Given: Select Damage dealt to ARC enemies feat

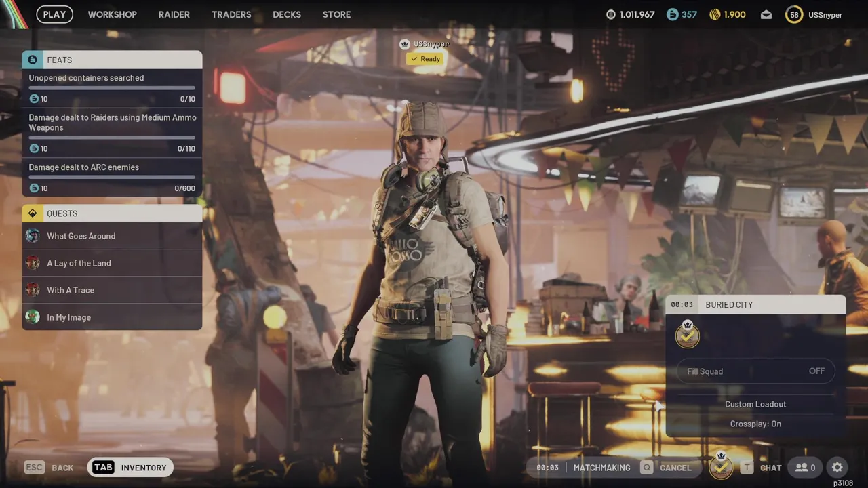Looking at the screenshot, I should tap(112, 178).
